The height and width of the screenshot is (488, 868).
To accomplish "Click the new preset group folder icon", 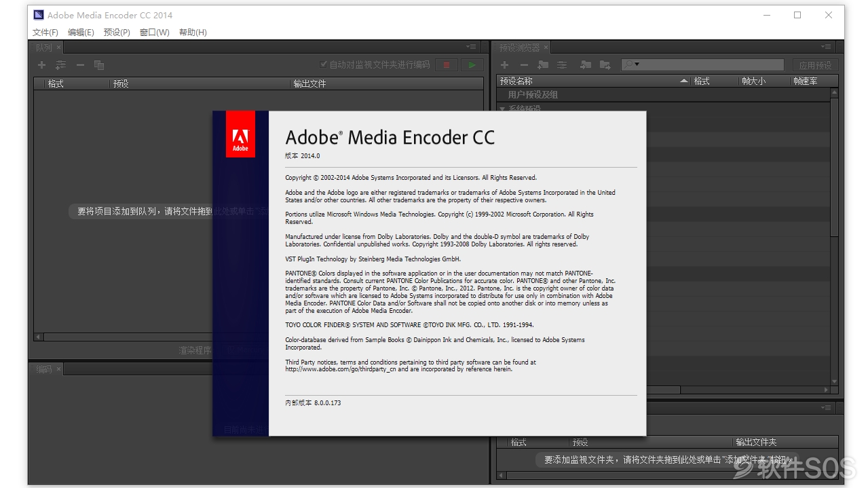I will 543,65.
